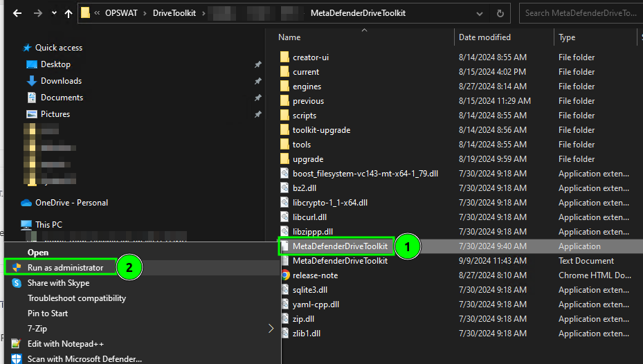Select the toolkit-upgrade folder
This screenshot has height=364, width=643.
click(321, 130)
